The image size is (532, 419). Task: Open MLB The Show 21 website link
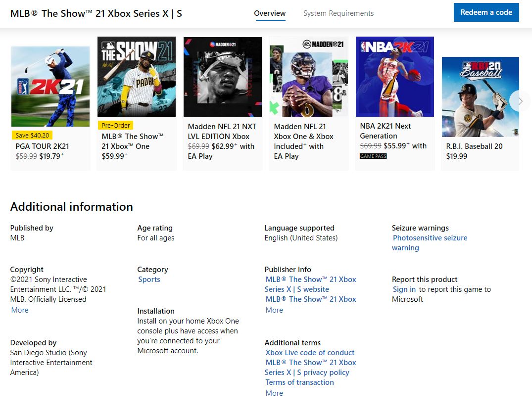coord(310,284)
